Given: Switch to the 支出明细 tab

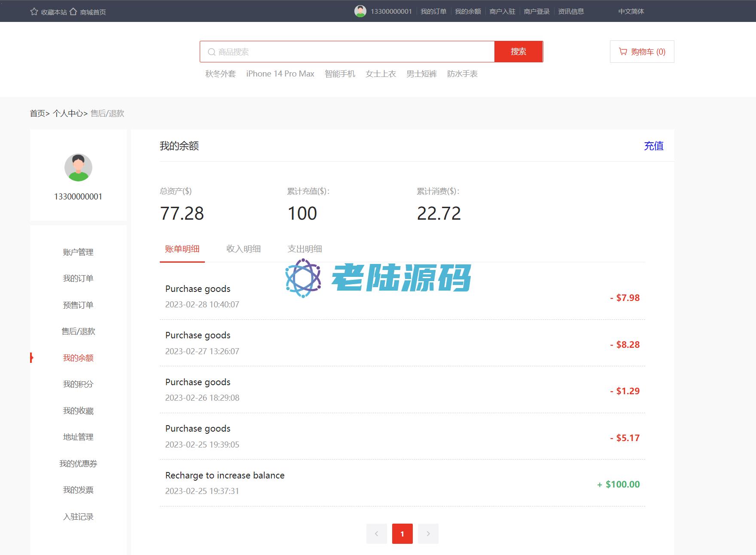Looking at the screenshot, I should pyautogui.click(x=304, y=249).
